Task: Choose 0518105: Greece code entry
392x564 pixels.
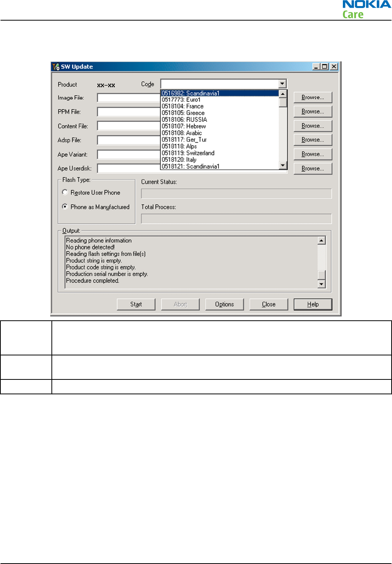Action: pyautogui.click(x=220, y=113)
